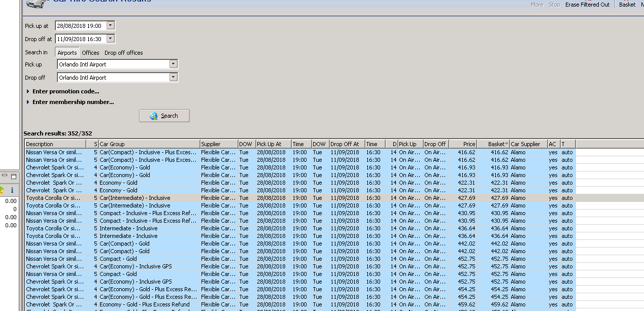The image size is (644, 311).
Task: Click the D days column header
Action: 391,144
